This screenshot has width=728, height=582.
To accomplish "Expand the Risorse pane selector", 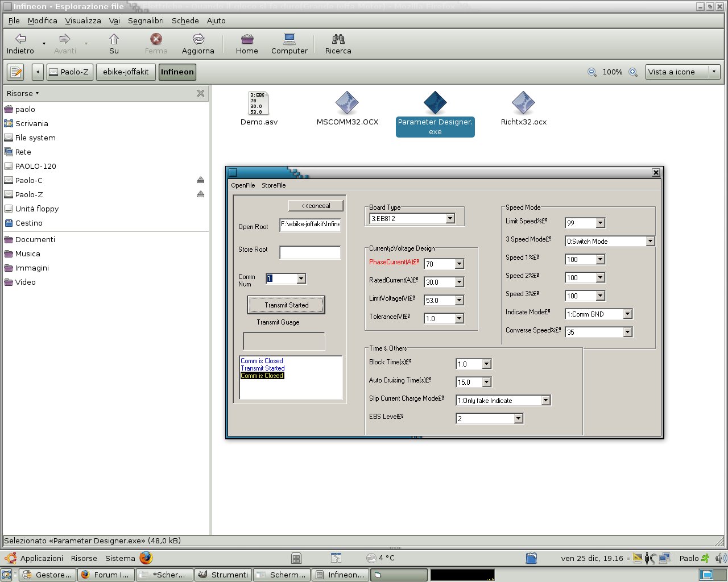I will point(23,93).
